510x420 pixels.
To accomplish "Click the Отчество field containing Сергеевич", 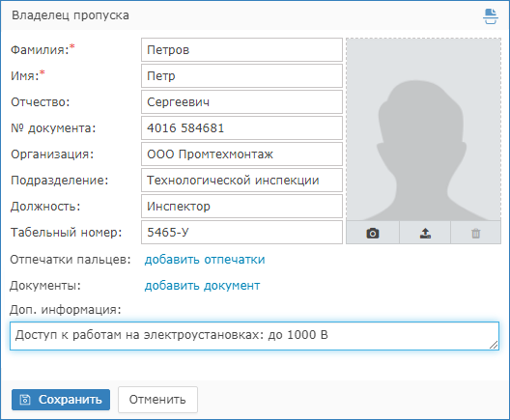I will (x=241, y=102).
